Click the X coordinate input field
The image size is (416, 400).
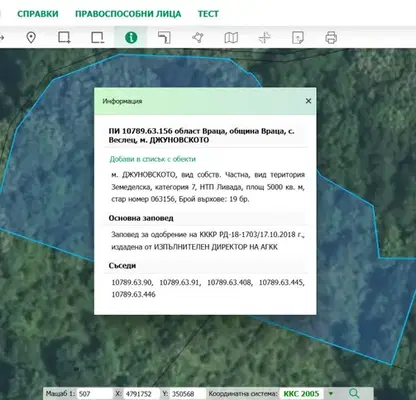(142, 394)
